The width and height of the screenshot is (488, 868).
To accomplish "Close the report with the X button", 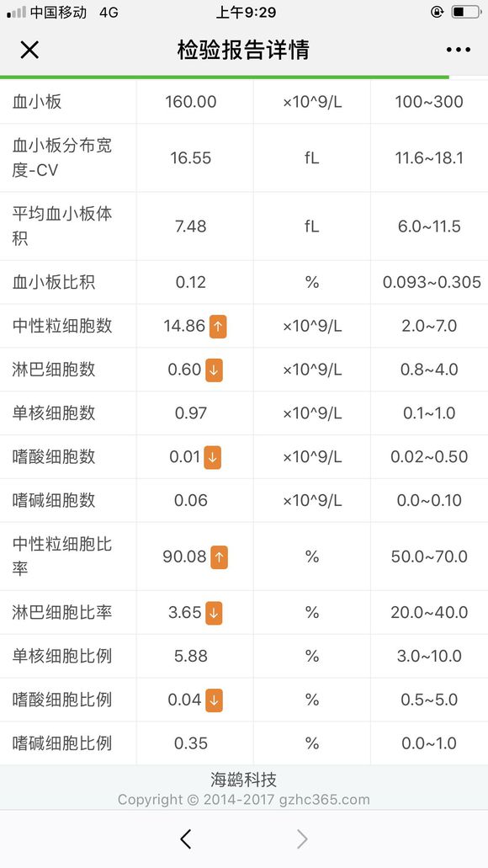I will pos(29,50).
